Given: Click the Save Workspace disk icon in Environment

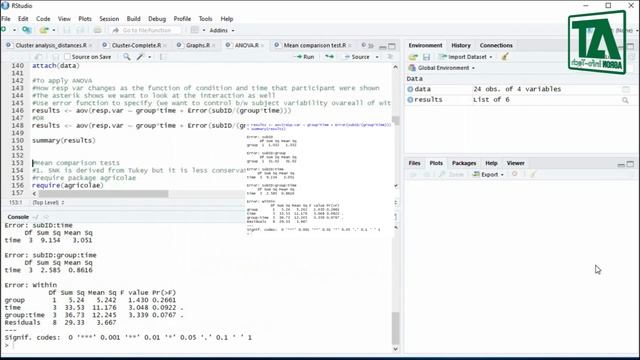Looking at the screenshot, I should click(x=426, y=57).
